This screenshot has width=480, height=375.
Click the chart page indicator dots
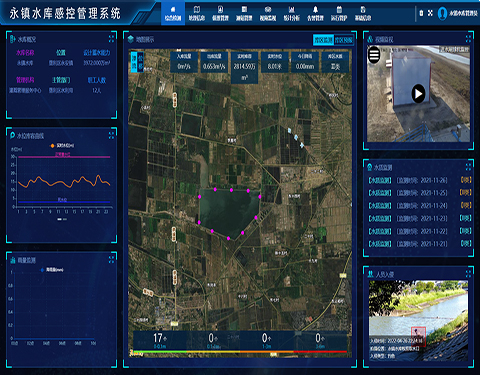(62, 219)
